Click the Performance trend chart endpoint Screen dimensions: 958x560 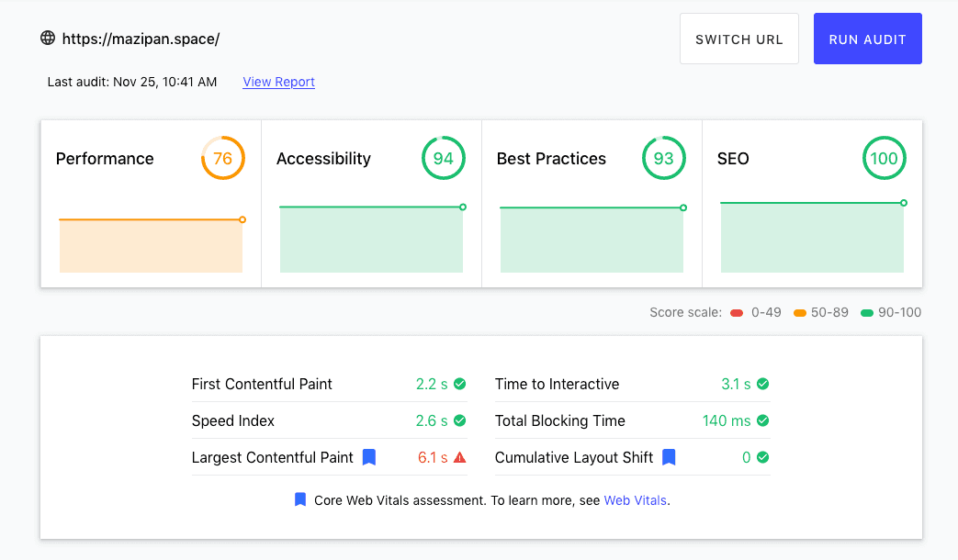[x=242, y=219]
